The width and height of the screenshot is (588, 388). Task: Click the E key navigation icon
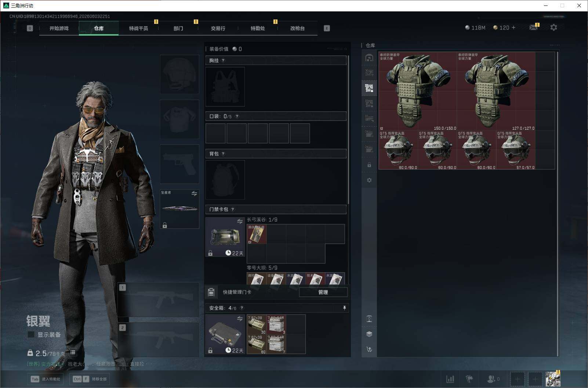(x=327, y=28)
